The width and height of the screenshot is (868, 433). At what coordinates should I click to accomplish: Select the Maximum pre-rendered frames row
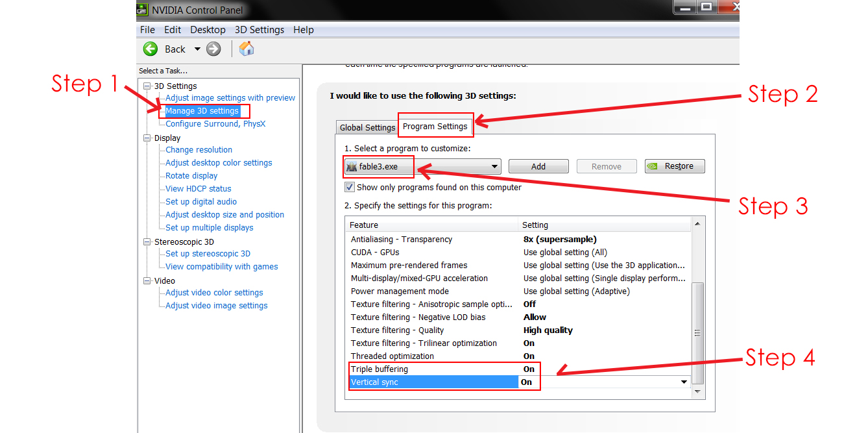518,266
